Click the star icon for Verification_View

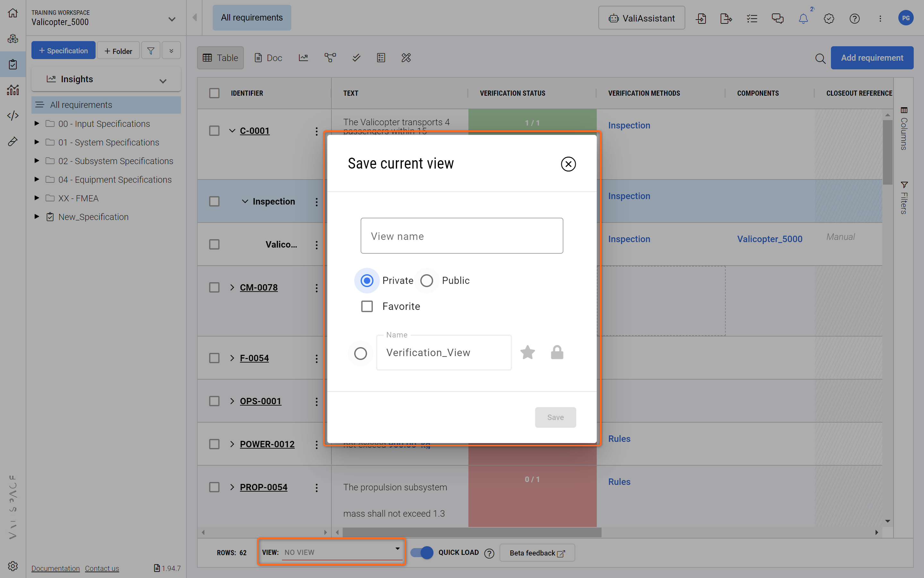click(528, 353)
